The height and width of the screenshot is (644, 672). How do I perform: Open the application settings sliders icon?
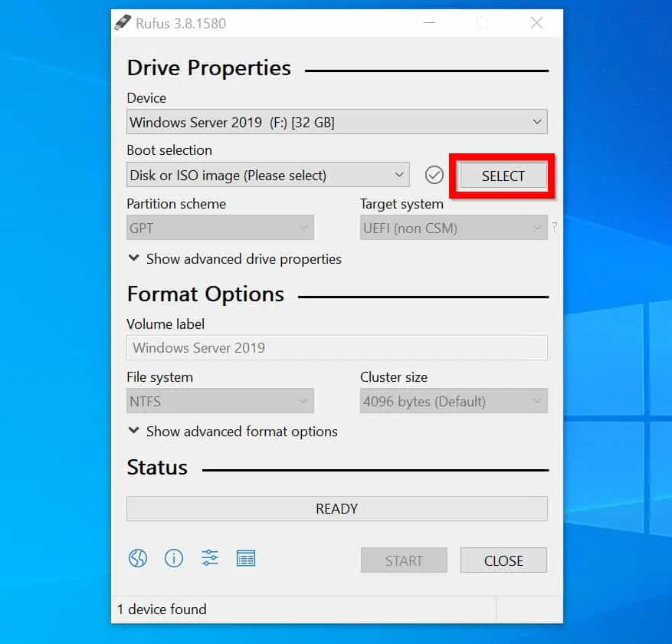(x=210, y=558)
